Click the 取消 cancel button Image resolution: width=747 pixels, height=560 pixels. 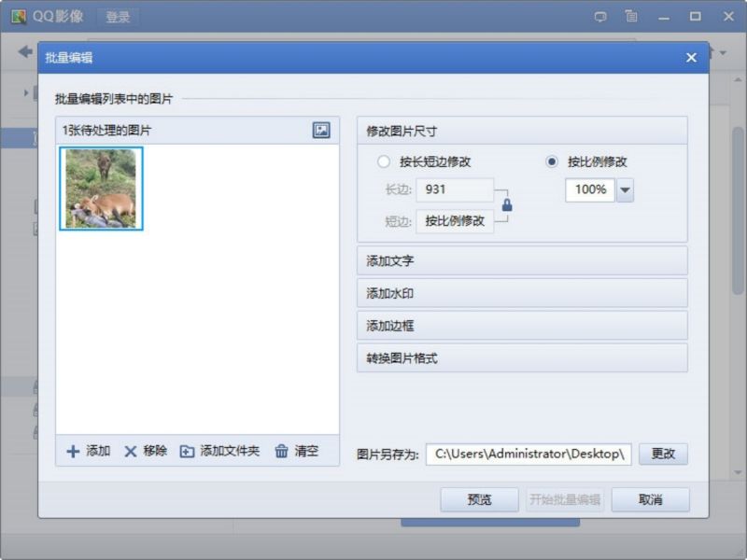[x=650, y=499]
